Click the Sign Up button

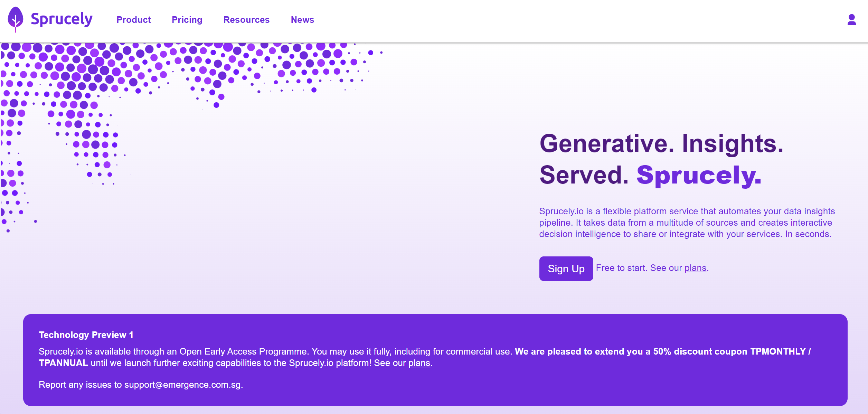pos(566,269)
